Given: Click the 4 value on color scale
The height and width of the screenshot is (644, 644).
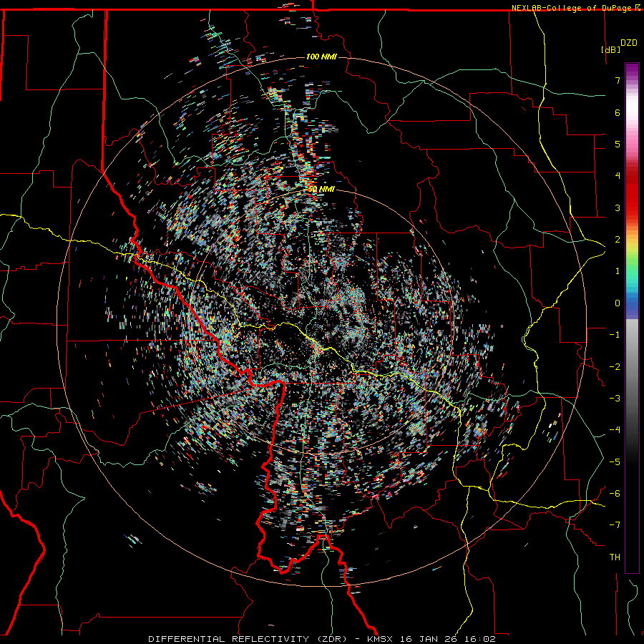Looking at the screenshot, I should tap(618, 176).
